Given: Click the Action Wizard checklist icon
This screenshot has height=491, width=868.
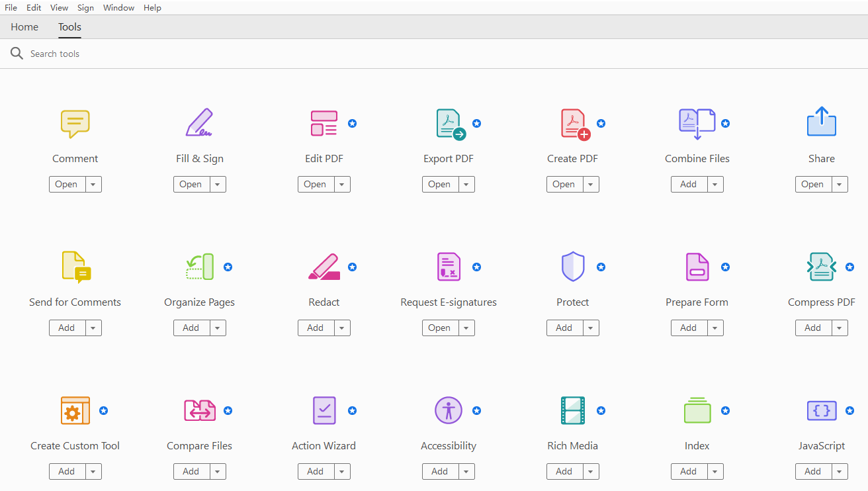Looking at the screenshot, I should 324,410.
